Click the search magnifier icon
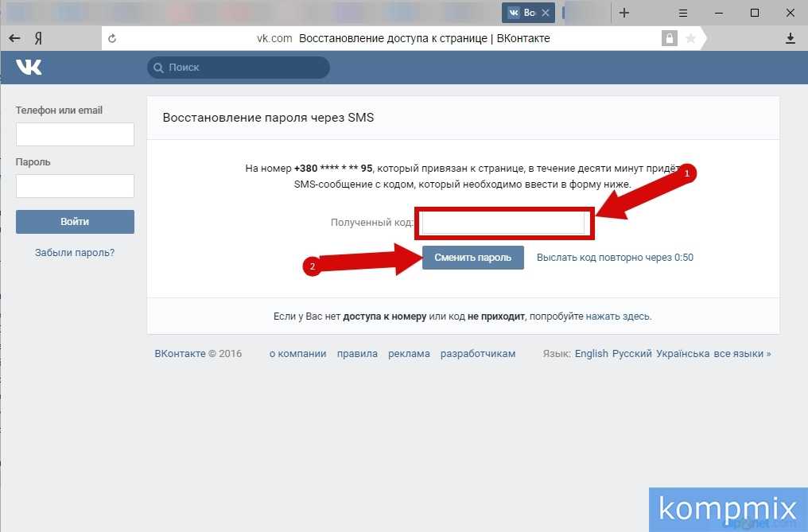The width and height of the screenshot is (808, 532). coord(158,68)
